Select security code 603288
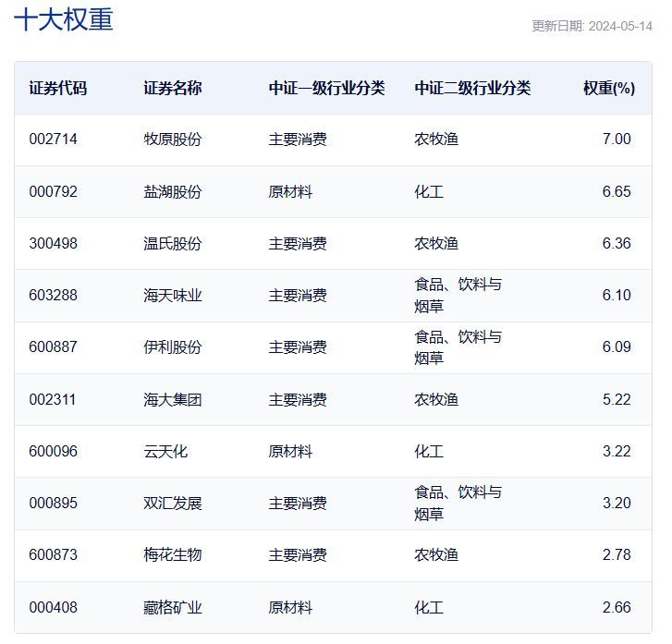Image resolution: width=672 pixels, height=644 pixels. click(53, 295)
